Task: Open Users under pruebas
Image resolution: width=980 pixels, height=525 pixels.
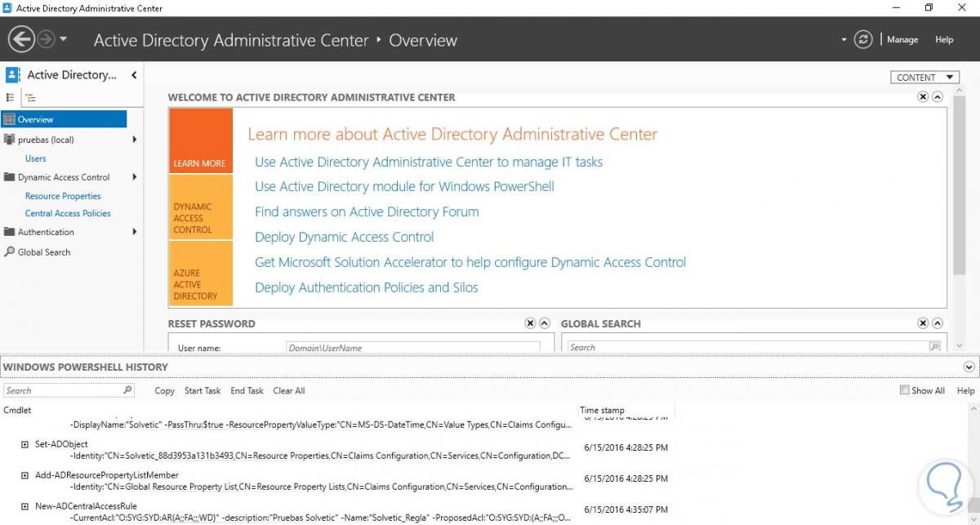Action: pos(35,158)
